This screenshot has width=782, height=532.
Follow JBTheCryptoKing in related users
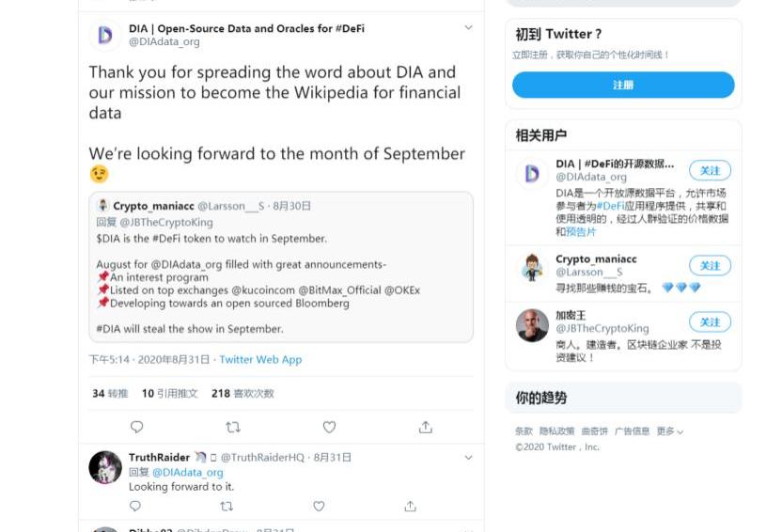pos(710,322)
